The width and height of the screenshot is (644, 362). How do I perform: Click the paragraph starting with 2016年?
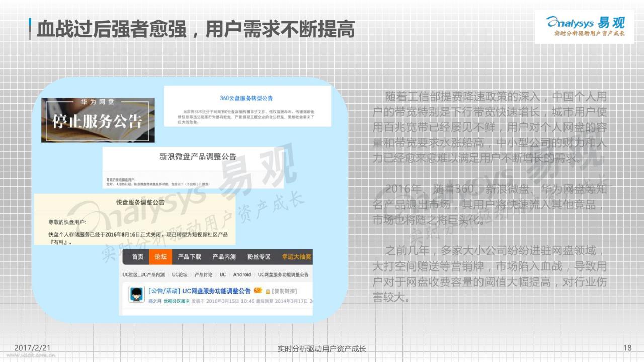pyautogui.click(x=490, y=205)
